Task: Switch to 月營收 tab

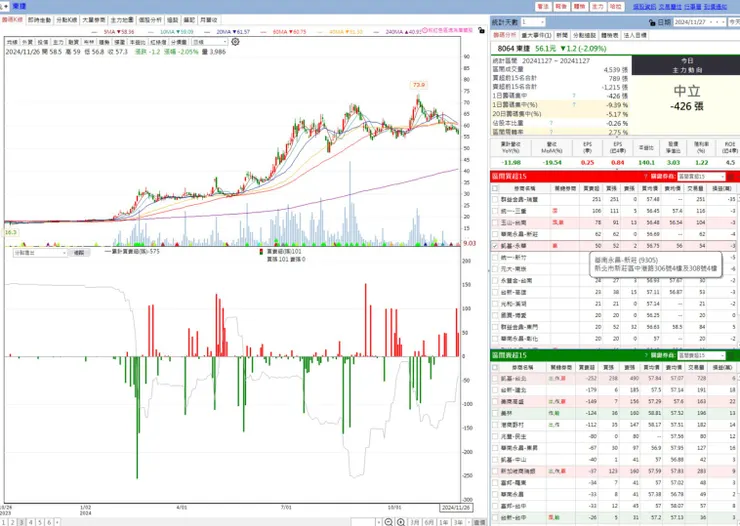Action: point(208,20)
